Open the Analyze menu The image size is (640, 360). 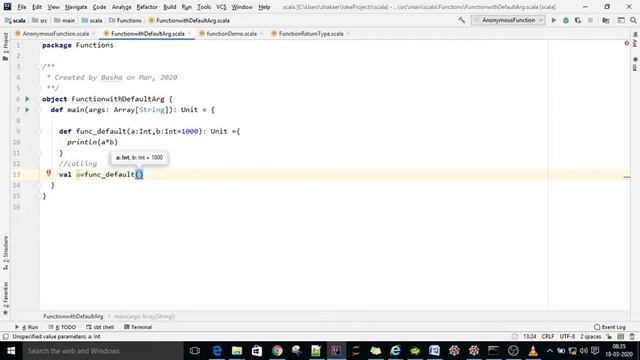pos(122,7)
